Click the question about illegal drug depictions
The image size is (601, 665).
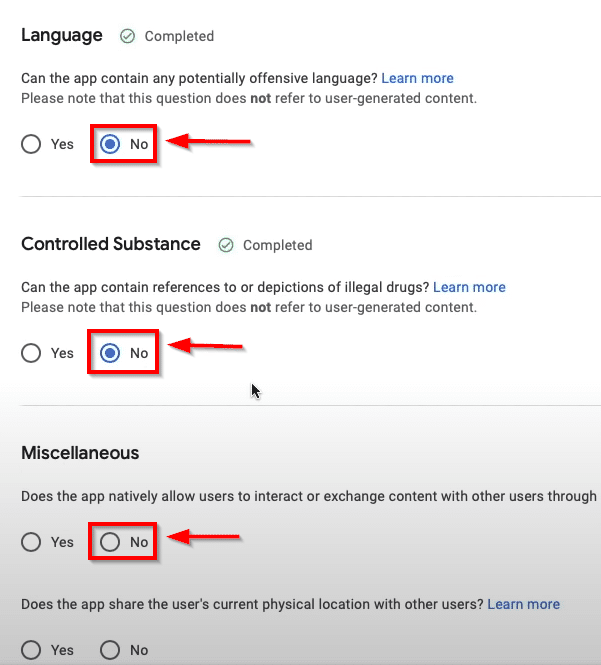[225, 287]
